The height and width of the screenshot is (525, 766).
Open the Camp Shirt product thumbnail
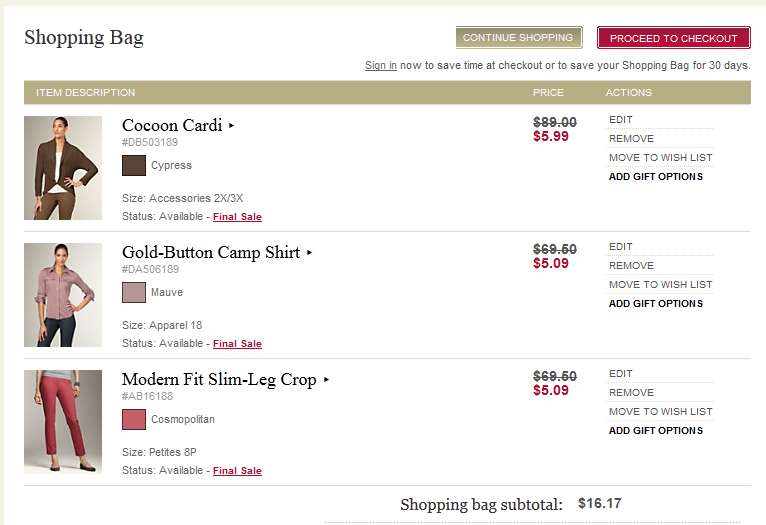[x=63, y=295]
